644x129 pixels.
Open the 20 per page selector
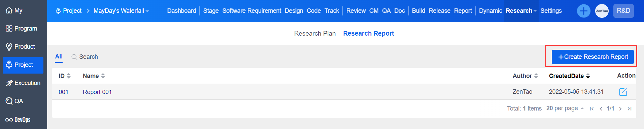click(565, 108)
